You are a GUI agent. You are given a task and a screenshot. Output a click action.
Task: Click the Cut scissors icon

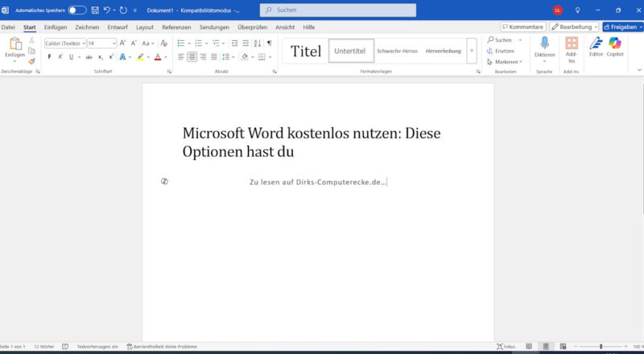31,40
